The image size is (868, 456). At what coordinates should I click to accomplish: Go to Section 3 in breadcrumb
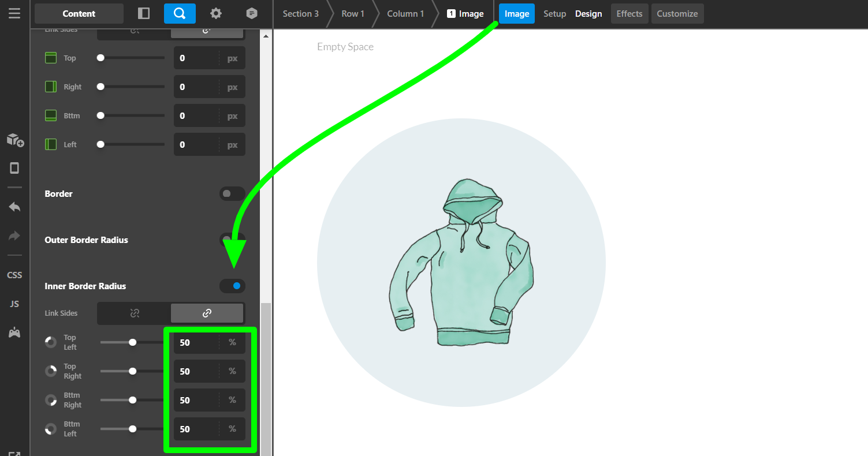click(x=300, y=13)
